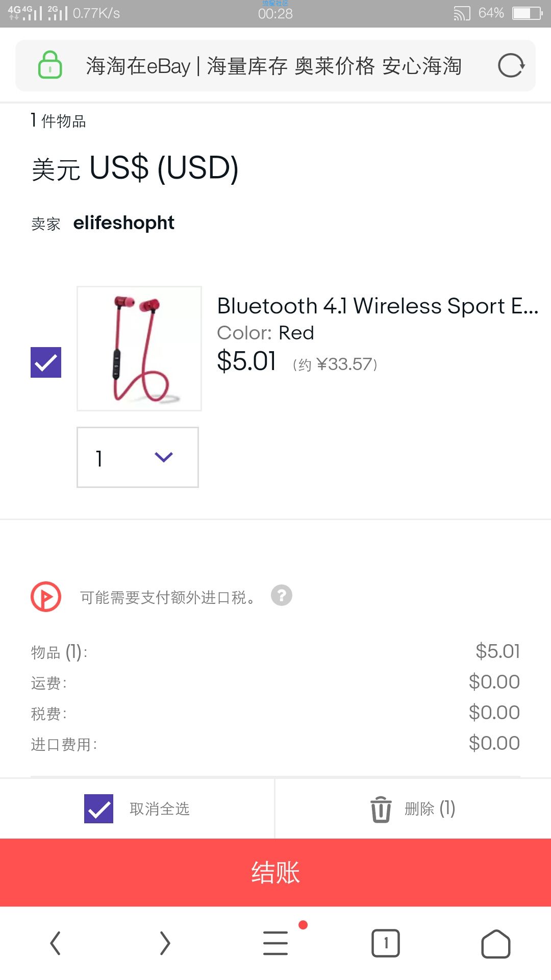Image resolution: width=551 pixels, height=980 pixels.
Task: Tap the red PayPal-style badge icon
Action: click(46, 597)
